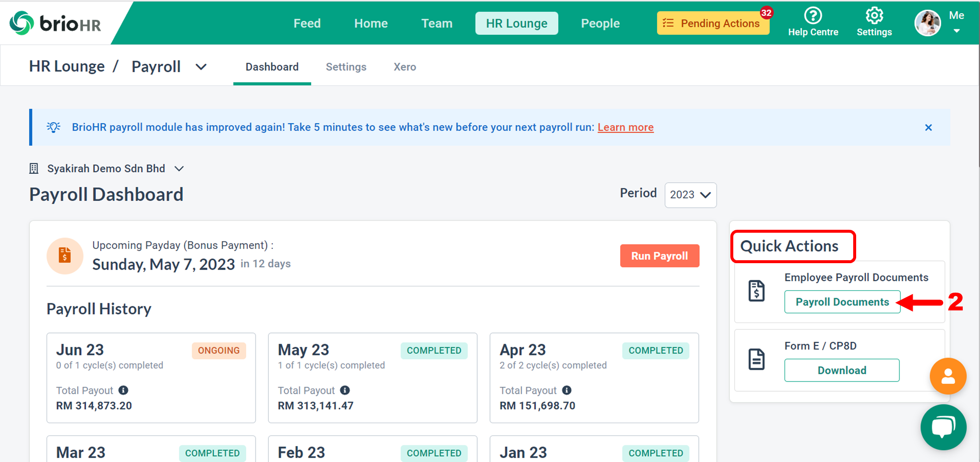Click the COMPLETED badge on Feb 23

[x=434, y=453]
